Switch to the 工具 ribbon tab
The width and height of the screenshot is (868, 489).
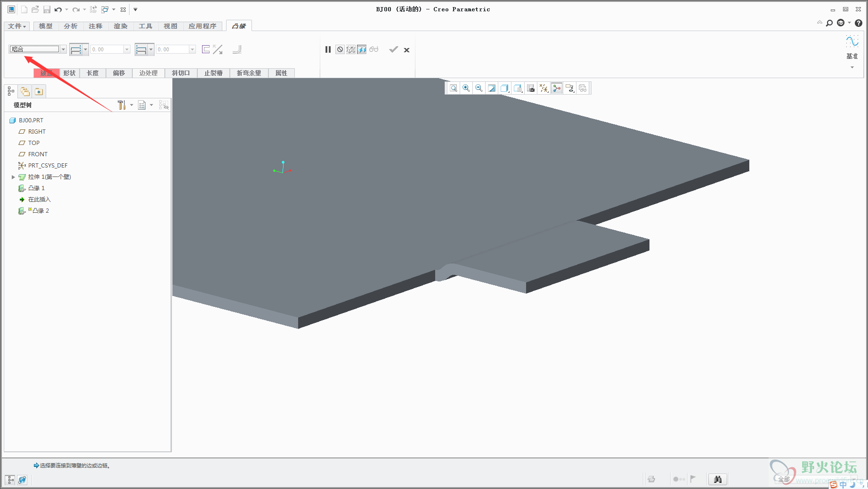(146, 26)
